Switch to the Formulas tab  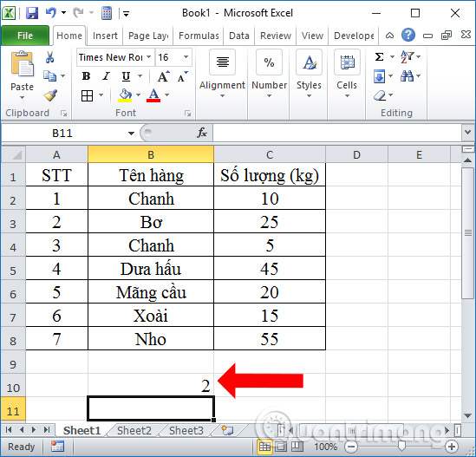click(199, 36)
